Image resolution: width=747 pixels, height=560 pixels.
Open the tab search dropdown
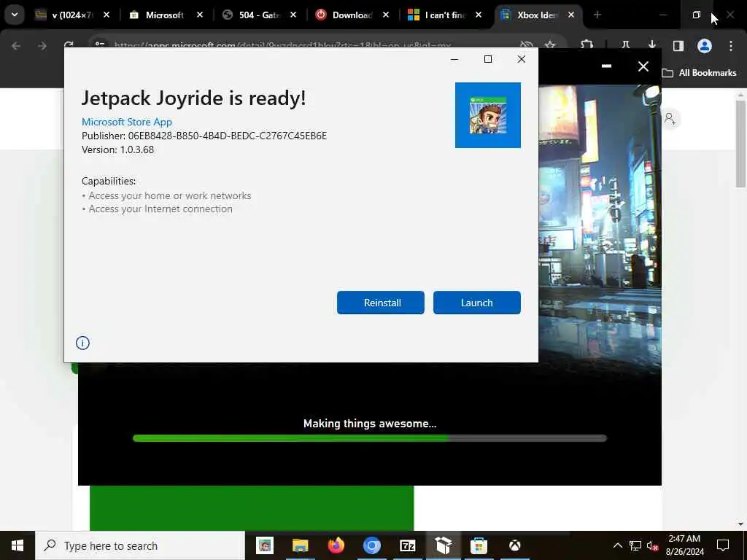click(x=15, y=15)
